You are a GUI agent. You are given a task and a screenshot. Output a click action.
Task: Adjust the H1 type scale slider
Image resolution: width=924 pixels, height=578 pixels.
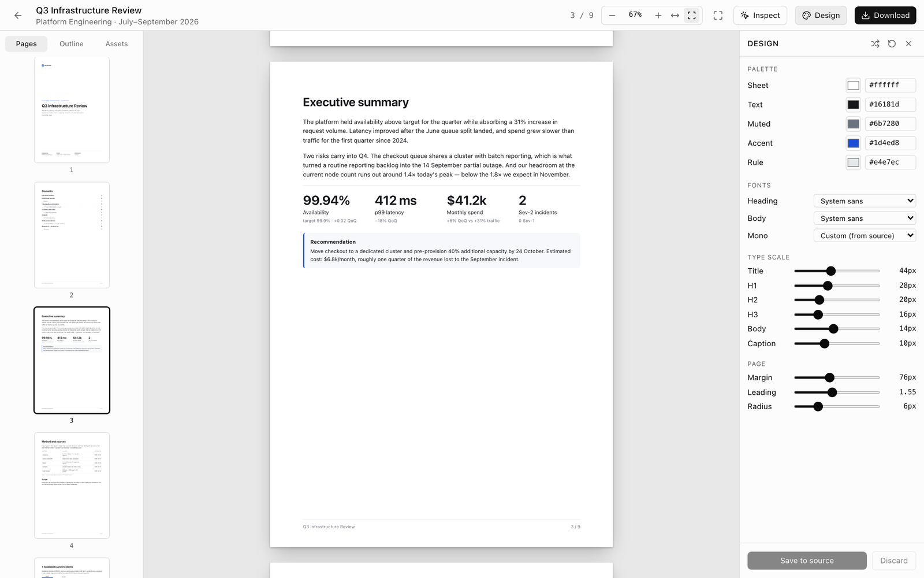click(837, 286)
